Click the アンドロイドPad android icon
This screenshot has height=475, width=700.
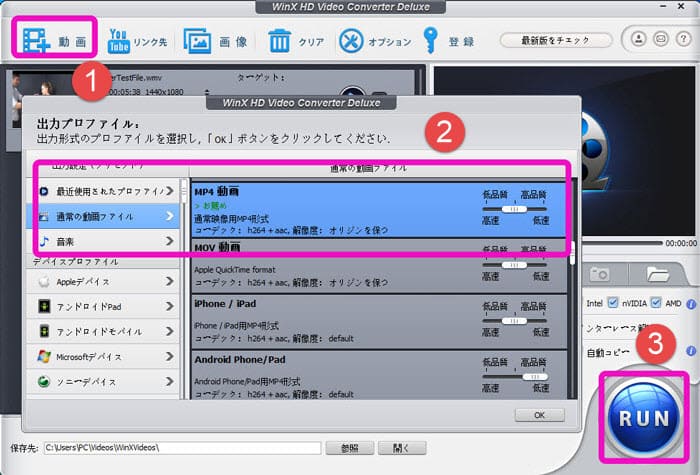click(44, 306)
